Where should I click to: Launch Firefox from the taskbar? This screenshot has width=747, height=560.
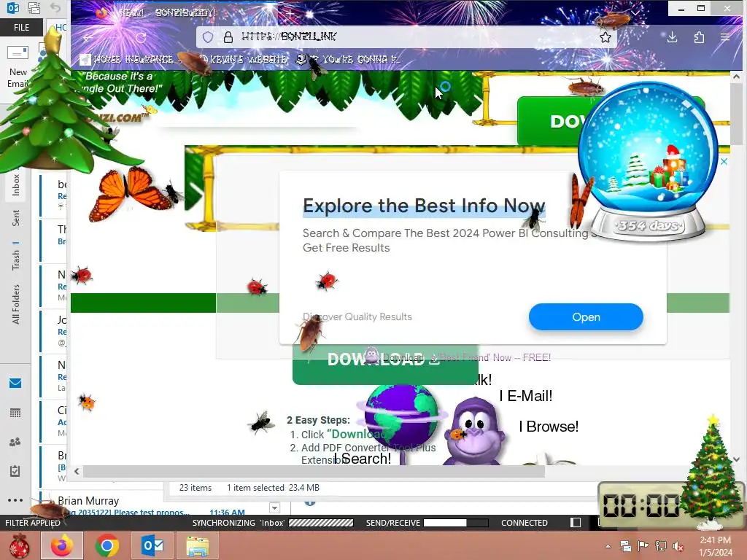coord(62,545)
